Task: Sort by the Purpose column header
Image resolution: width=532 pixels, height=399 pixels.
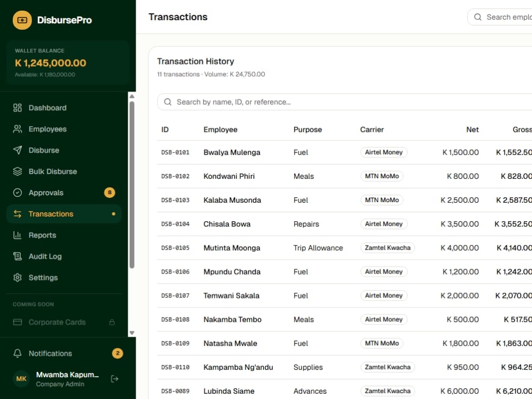Action: 307,130
